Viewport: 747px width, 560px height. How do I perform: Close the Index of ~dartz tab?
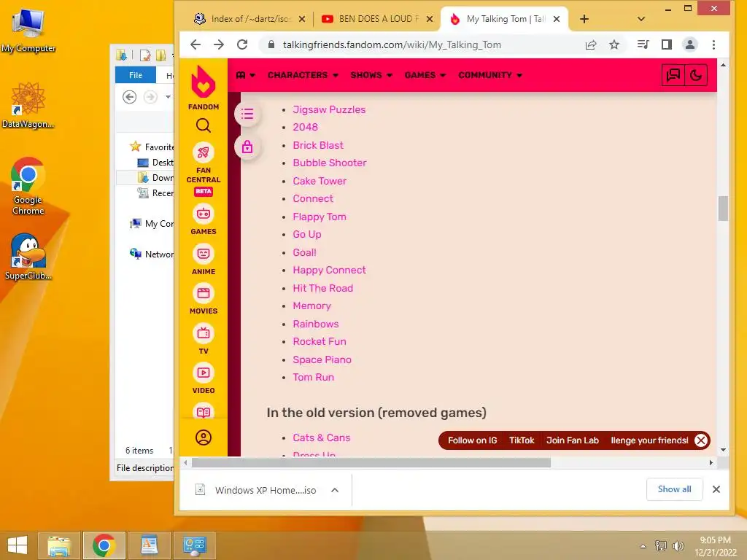[301, 19]
